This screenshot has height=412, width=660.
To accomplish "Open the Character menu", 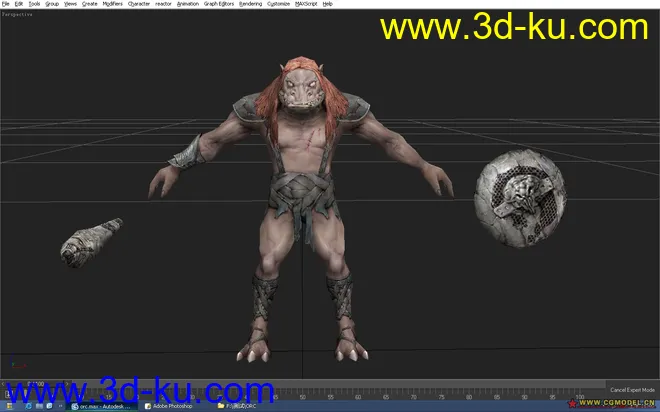I will (x=138, y=4).
